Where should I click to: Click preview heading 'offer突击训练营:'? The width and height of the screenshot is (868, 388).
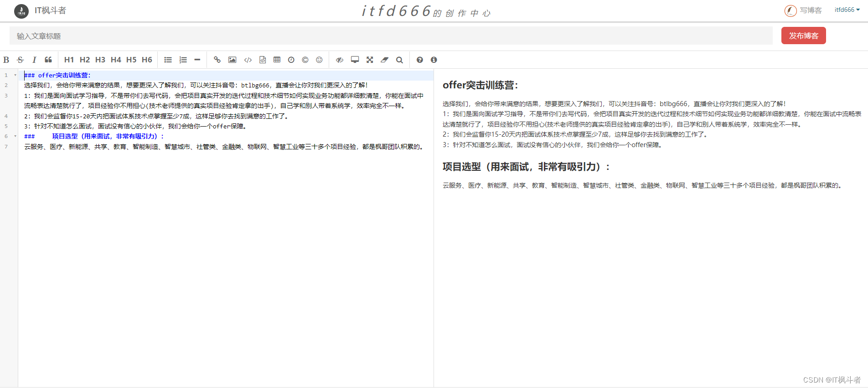[480, 85]
